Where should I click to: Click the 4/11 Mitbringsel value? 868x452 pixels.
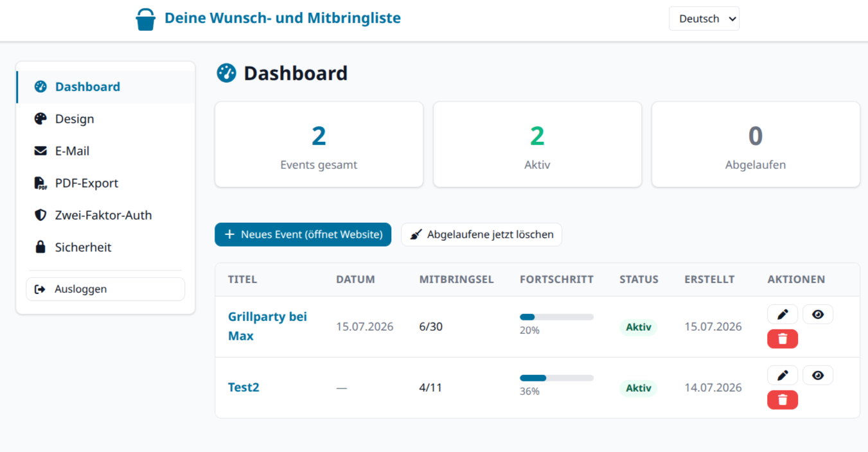click(x=430, y=388)
